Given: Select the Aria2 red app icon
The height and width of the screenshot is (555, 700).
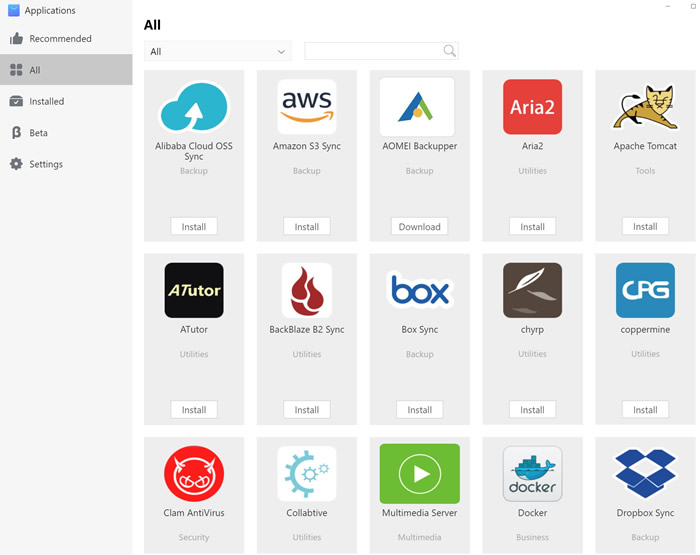Looking at the screenshot, I should (x=532, y=107).
